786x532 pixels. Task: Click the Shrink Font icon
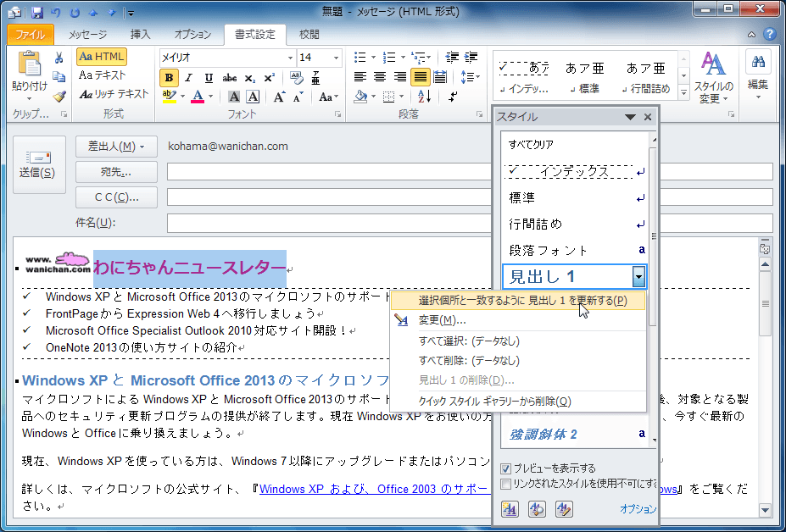(x=298, y=97)
